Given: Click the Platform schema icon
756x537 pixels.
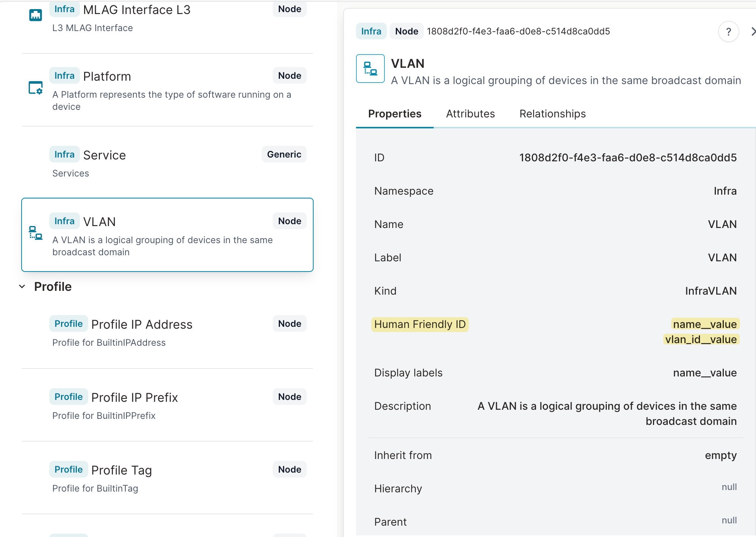Looking at the screenshot, I should pos(36,88).
